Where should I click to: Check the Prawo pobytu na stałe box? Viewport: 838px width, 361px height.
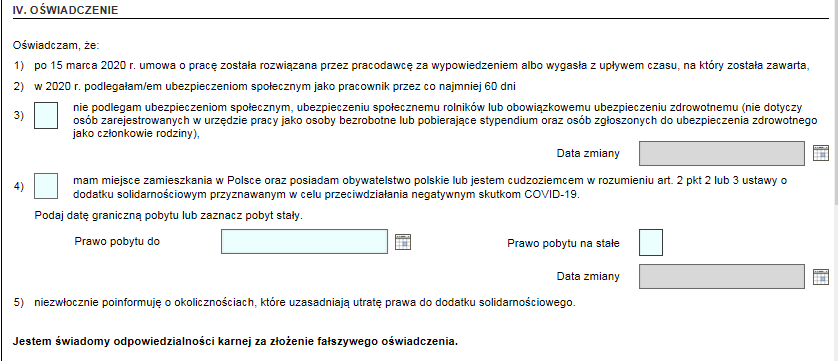point(650,243)
